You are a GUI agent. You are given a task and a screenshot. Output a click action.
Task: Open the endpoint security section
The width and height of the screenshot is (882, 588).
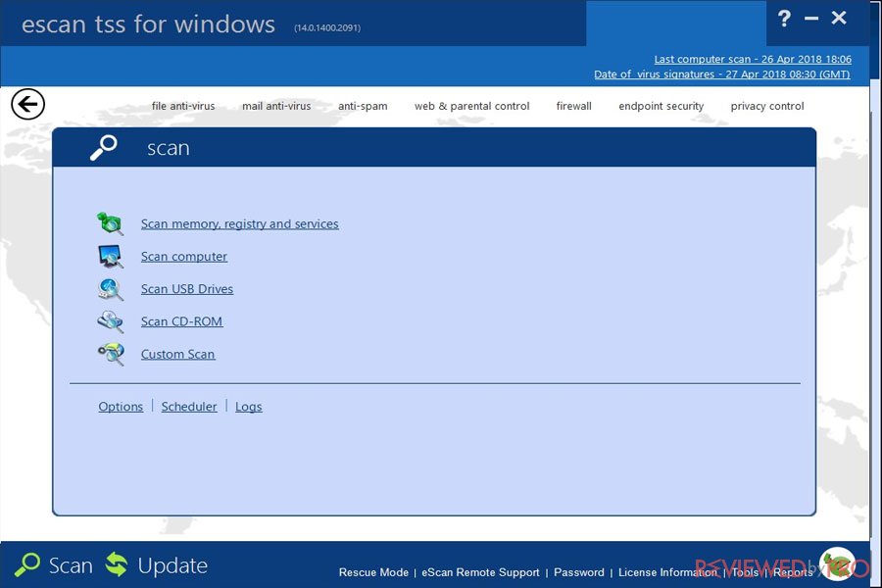coord(661,106)
